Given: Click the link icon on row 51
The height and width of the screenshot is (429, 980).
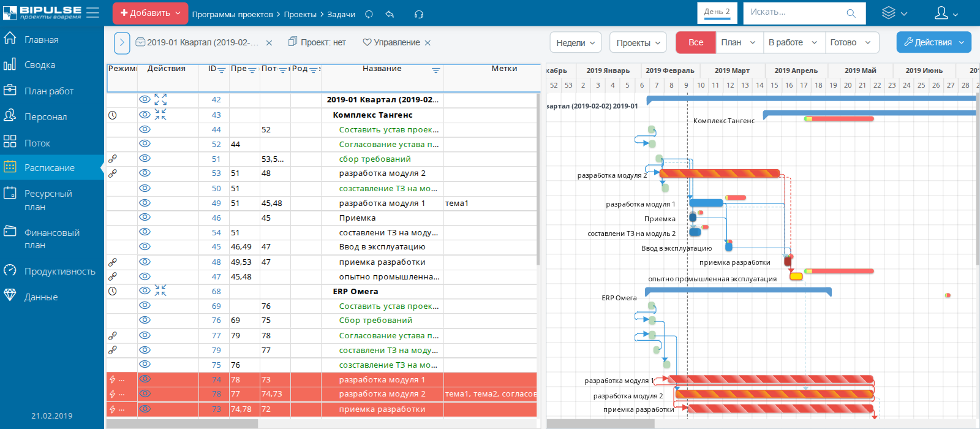Looking at the screenshot, I should coord(113,159).
